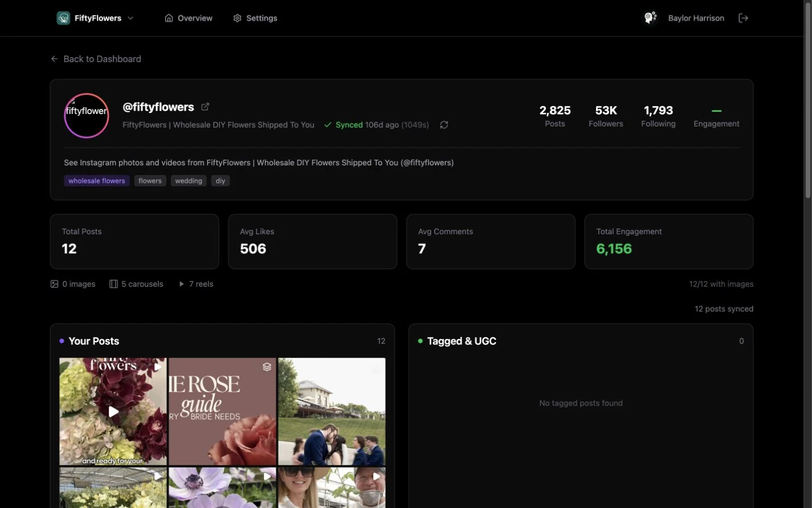The width and height of the screenshot is (812, 508).
Task: Open external link icon beside @fiftyflowers
Action: coord(205,107)
